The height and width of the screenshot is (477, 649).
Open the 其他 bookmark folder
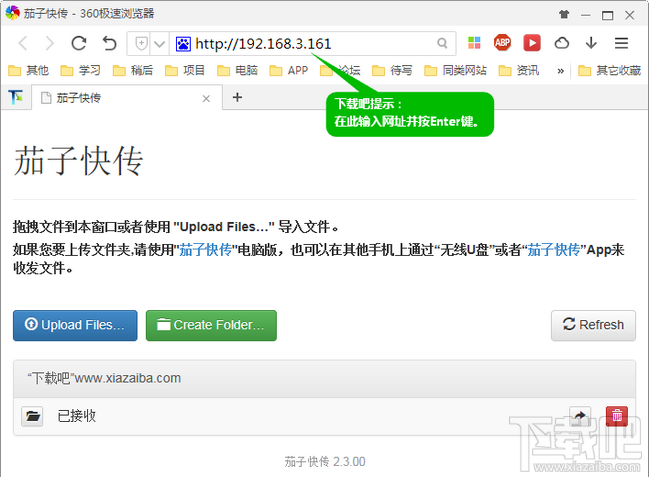29,70
